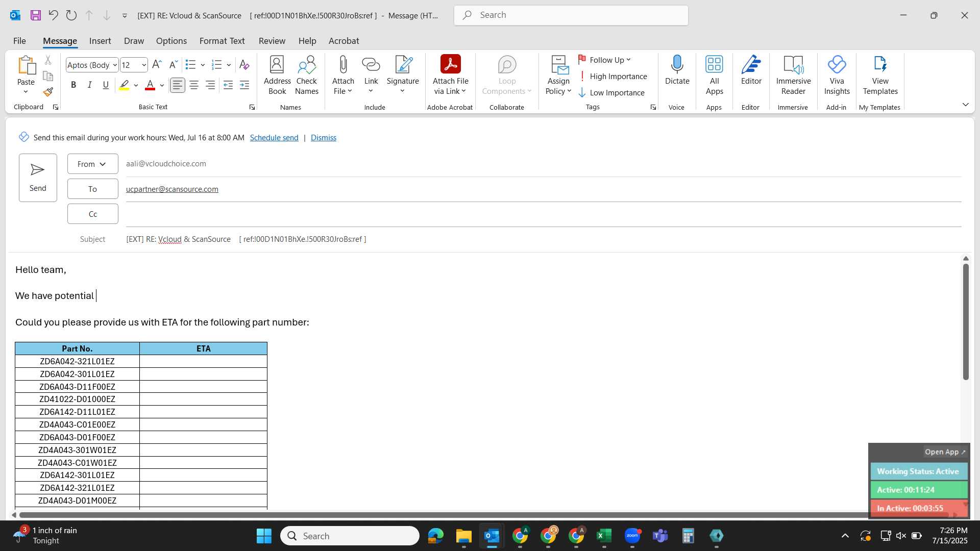
Task: Increase font size with grow icon
Action: point(157,65)
